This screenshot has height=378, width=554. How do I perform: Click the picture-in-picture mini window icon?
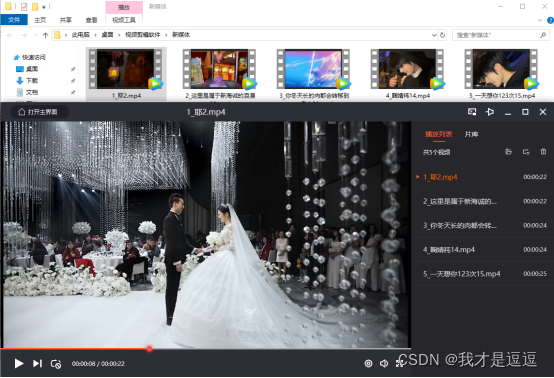click(472, 112)
